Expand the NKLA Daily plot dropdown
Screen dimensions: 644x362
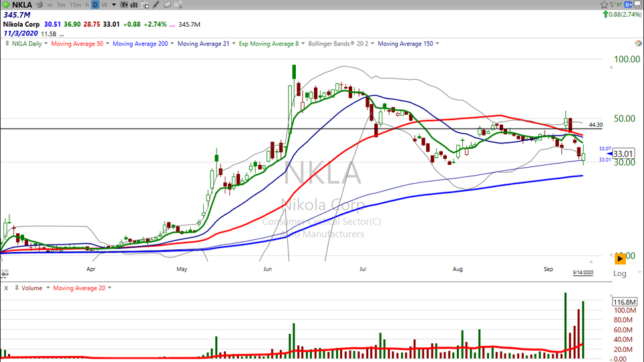(46, 44)
